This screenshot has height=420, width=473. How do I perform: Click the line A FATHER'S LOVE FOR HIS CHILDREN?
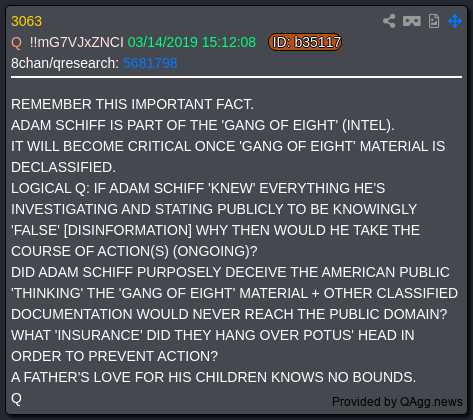213,377
